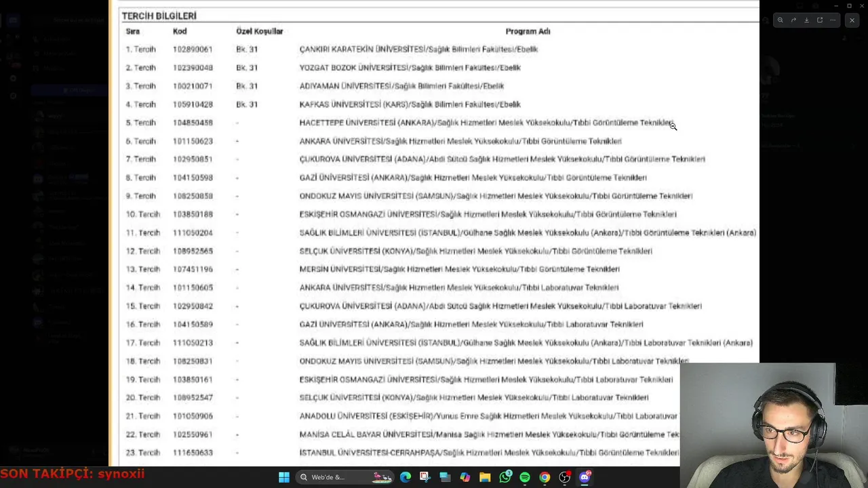The image size is (868, 488).
Task: Click the "Kod" column header
Action: point(180,31)
